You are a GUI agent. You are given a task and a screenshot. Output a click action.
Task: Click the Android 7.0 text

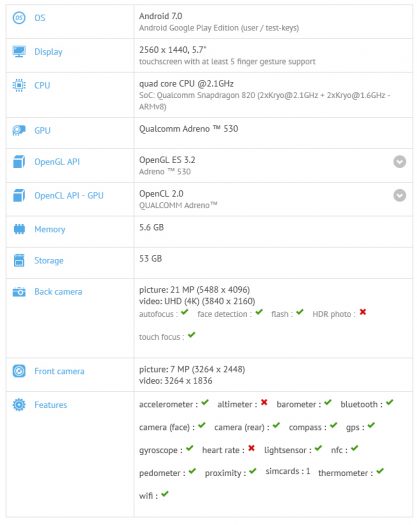tap(161, 16)
